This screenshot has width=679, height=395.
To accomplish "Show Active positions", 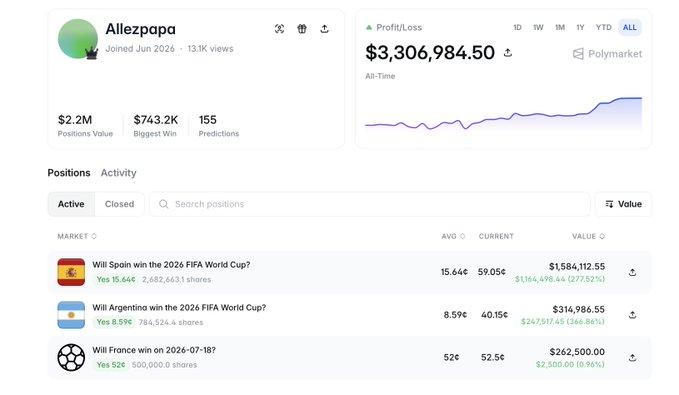I will click(x=71, y=204).
